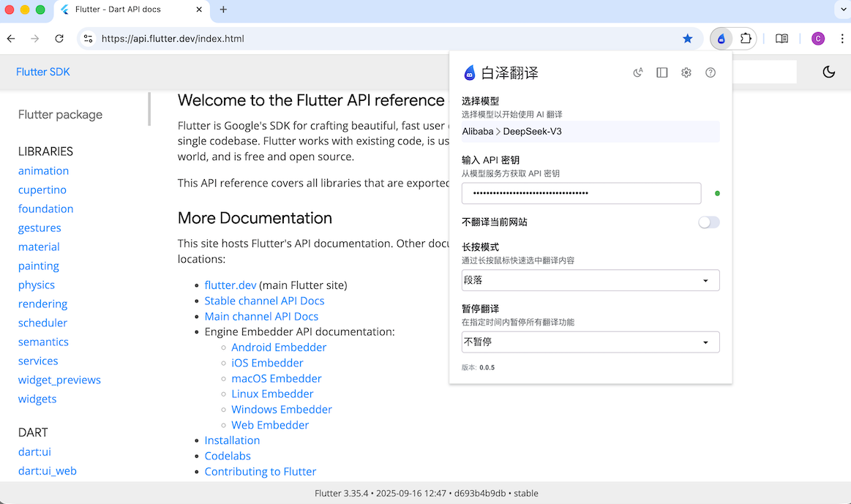Click the browser forward arrow

(34, 39)
